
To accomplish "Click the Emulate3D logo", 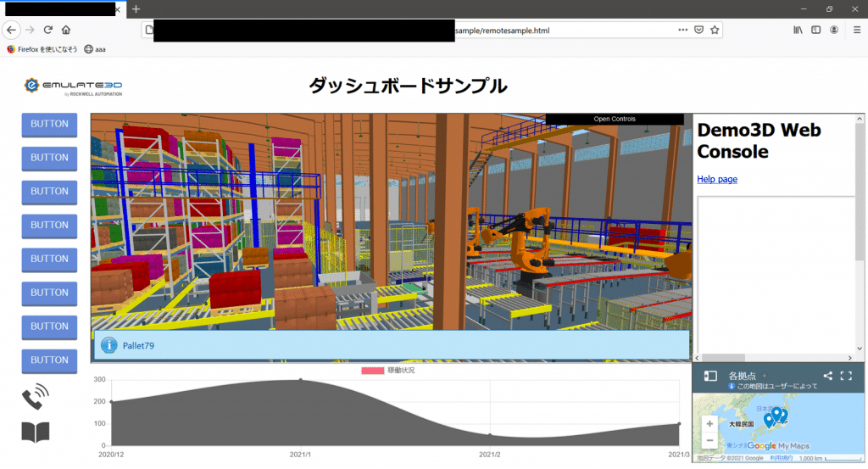I will pyautogui.click(x=73, y=87).
